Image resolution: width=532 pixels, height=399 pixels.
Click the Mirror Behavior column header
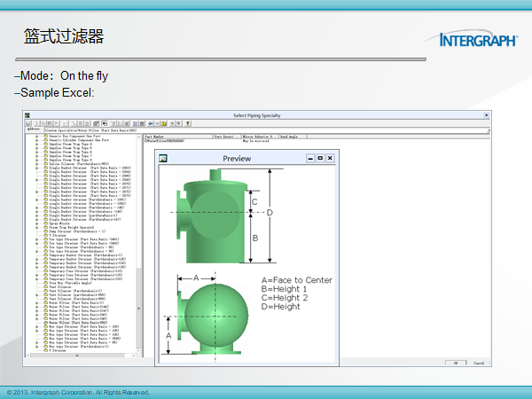(260, 137)
